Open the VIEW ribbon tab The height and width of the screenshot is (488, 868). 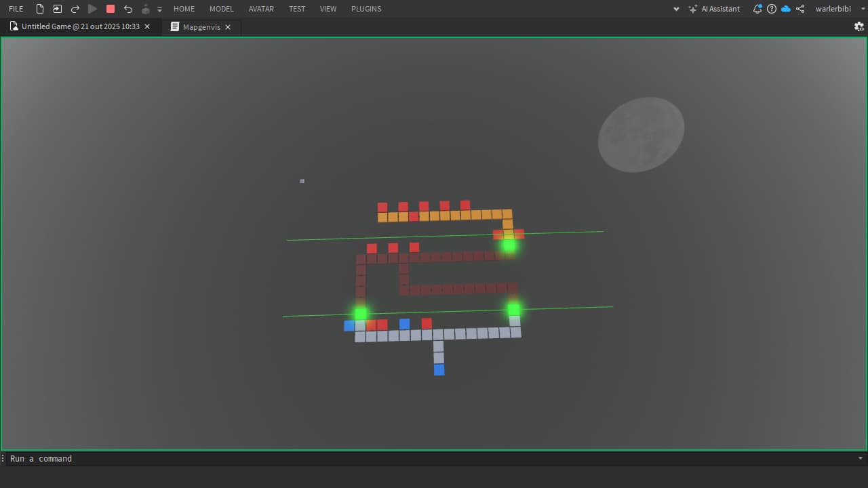[x=328, y=9]
